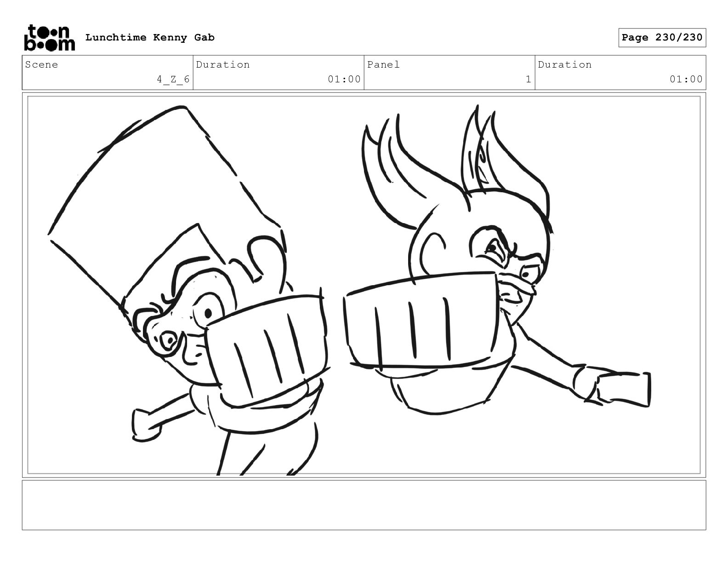Click the Toon Boom logo

(x=49, y=38)
